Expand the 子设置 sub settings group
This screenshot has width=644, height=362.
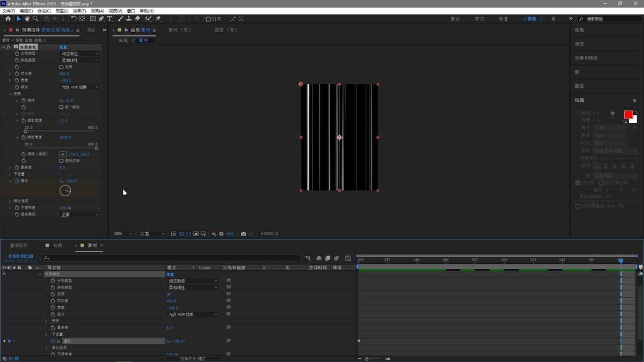pos(10,174)
